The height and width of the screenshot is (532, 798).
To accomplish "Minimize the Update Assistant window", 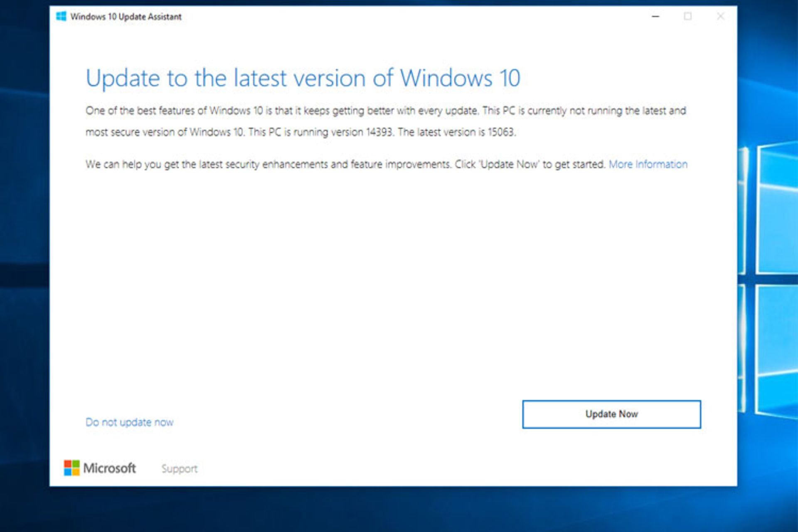I will pyautogui.click(x=655, y=17).
